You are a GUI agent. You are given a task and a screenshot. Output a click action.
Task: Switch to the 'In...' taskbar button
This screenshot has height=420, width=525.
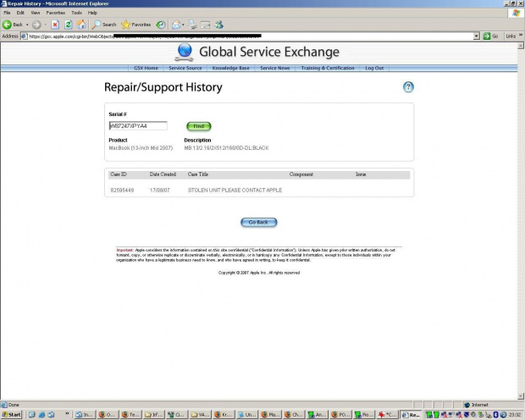(84, 415)
